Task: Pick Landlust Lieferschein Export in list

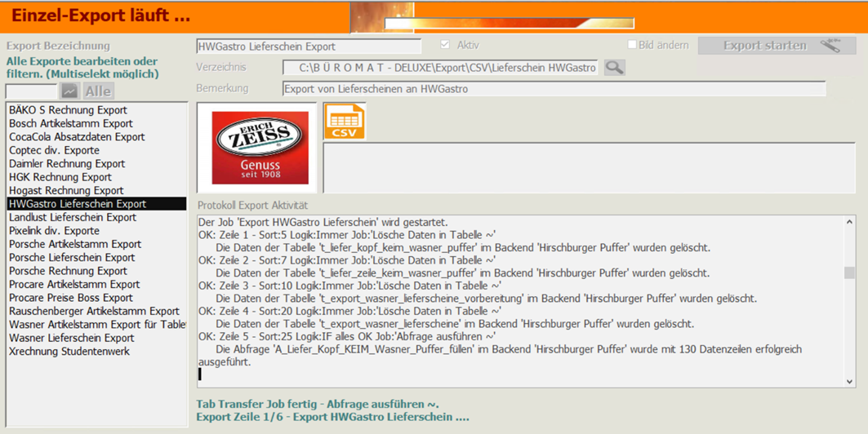Action: (73, 218)
